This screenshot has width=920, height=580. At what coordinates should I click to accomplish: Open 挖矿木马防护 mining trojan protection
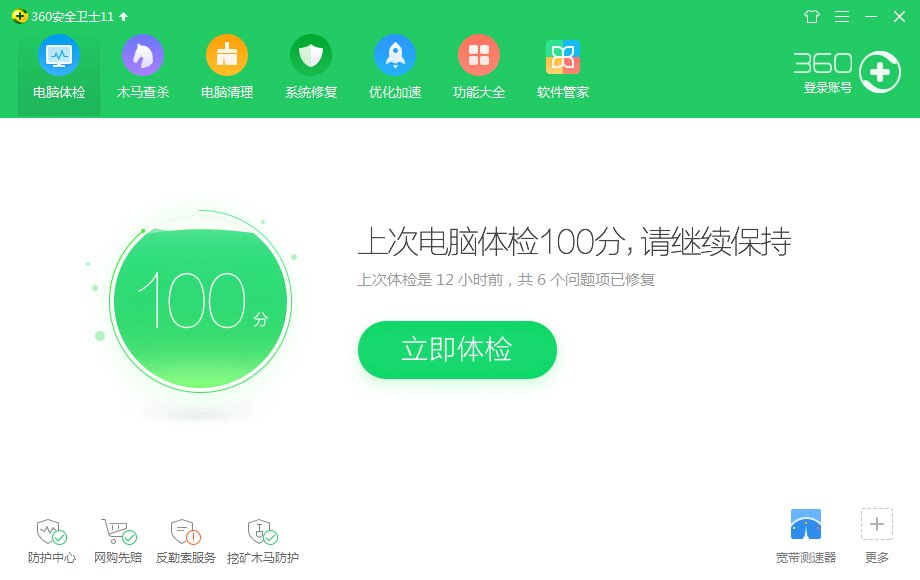[263, 535]
